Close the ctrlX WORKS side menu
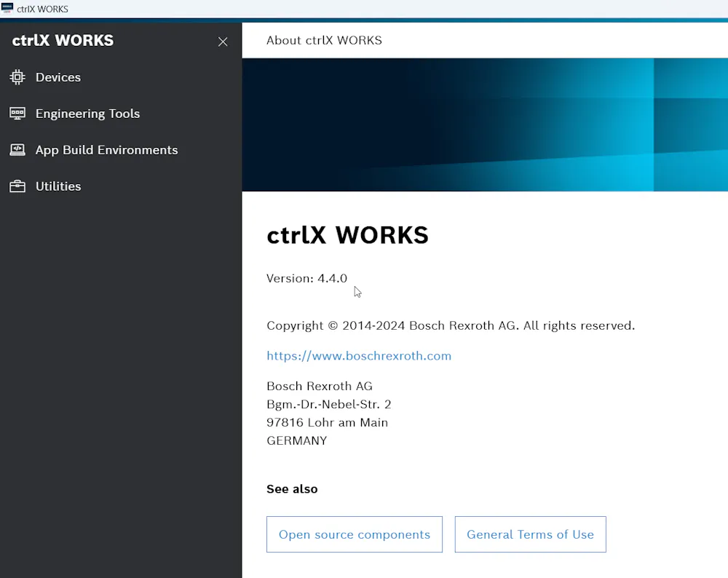 pos(223,41)
